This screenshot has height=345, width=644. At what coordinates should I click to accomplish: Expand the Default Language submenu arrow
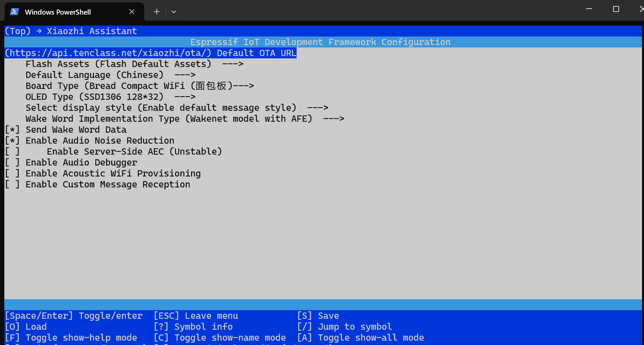(x=185, y=75)
